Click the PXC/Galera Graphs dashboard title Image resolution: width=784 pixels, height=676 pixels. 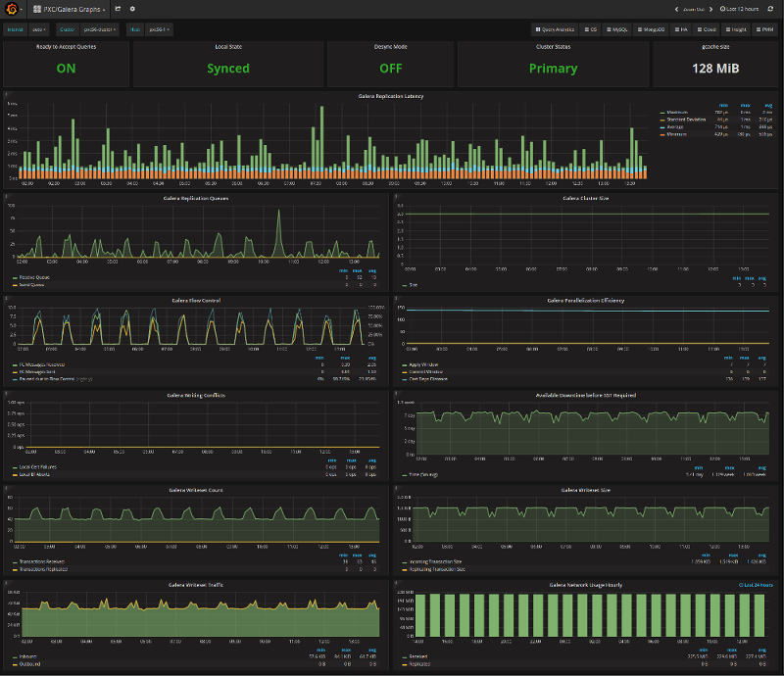pos(73,9)
